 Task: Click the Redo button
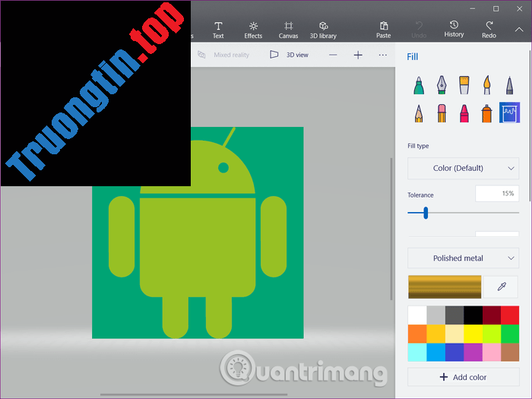489,30
